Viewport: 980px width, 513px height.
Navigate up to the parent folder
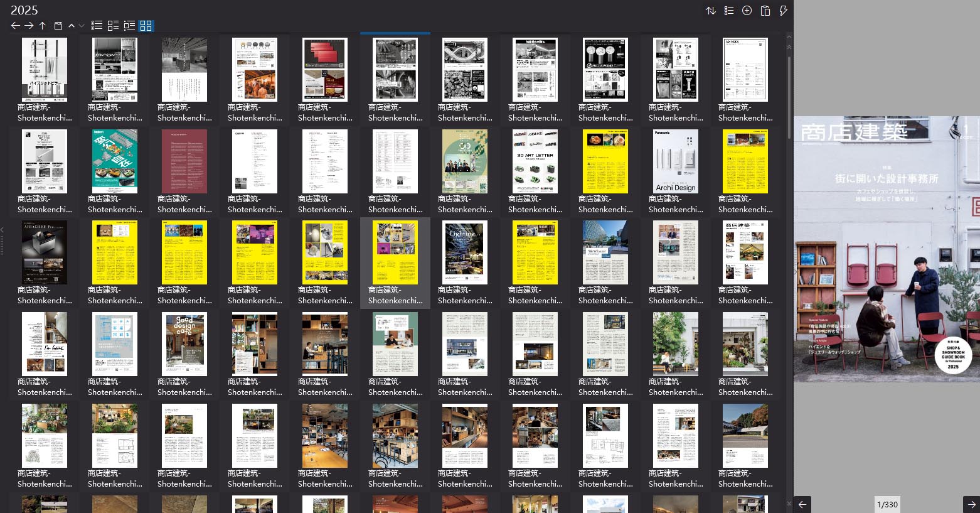[x=43, y=26]
